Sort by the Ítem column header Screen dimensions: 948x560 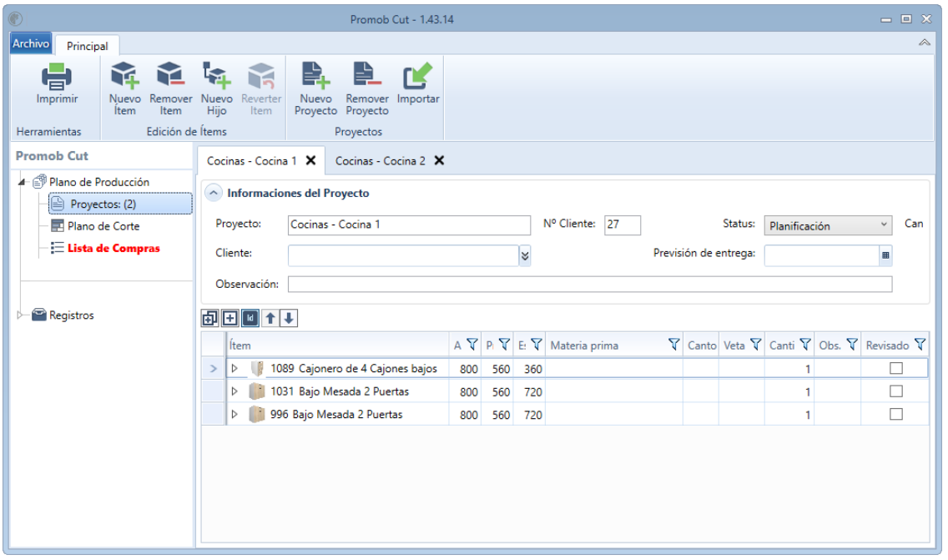tap(337, 345)
